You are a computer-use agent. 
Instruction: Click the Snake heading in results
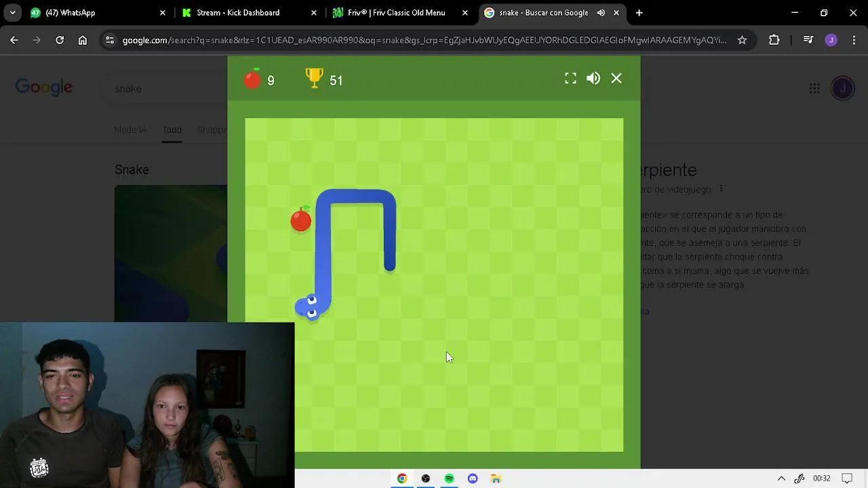[x=132, y=169]
